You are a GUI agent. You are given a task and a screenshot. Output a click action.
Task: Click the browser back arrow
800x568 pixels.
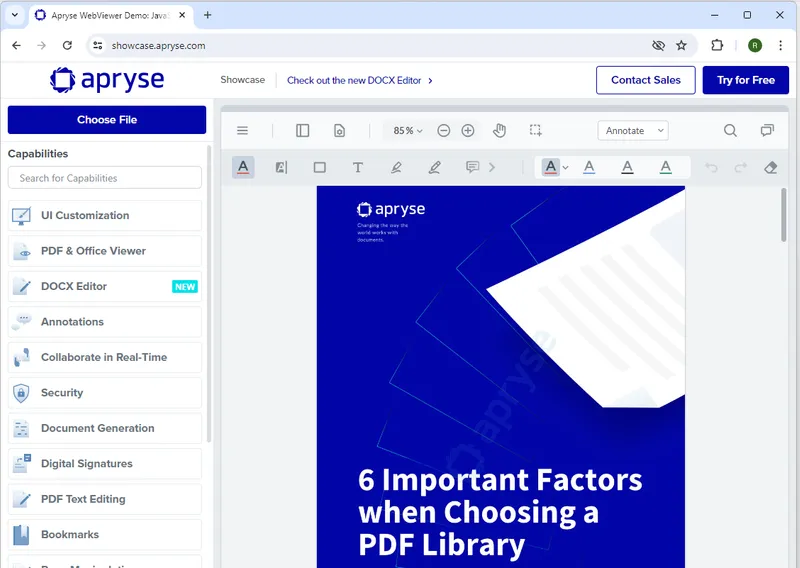click(16, 45)
